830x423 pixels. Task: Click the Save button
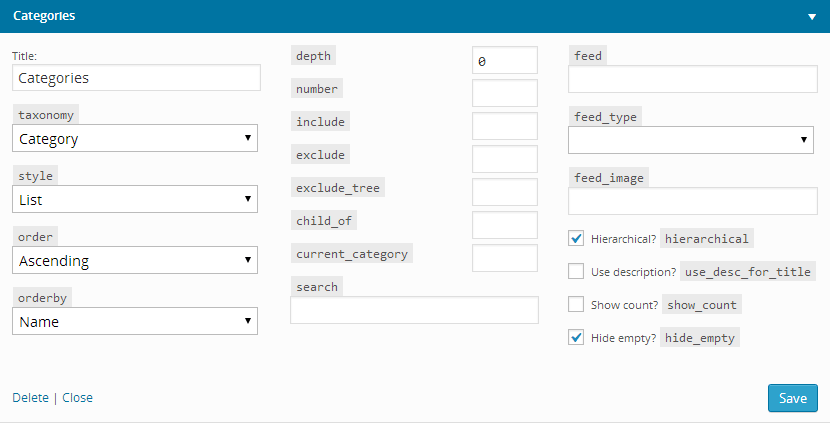(792, 398)
